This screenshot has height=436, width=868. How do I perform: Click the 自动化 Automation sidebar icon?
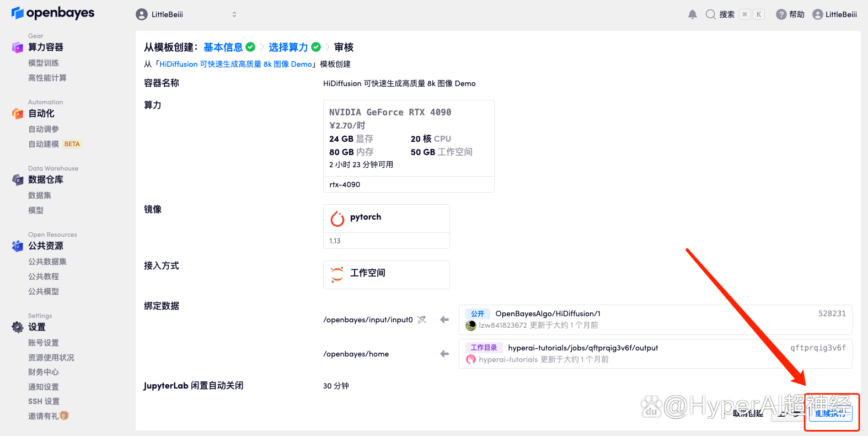pos(18,114)
